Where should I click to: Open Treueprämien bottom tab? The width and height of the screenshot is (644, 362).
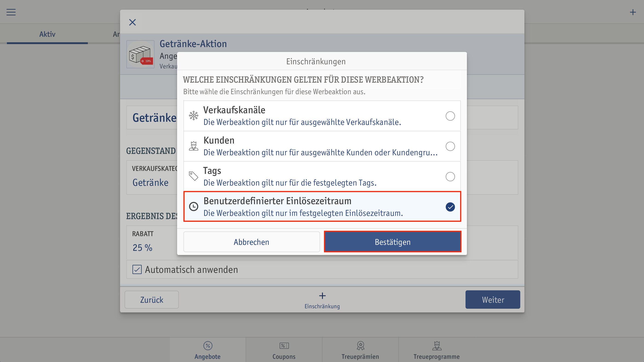tap(360, 350)
